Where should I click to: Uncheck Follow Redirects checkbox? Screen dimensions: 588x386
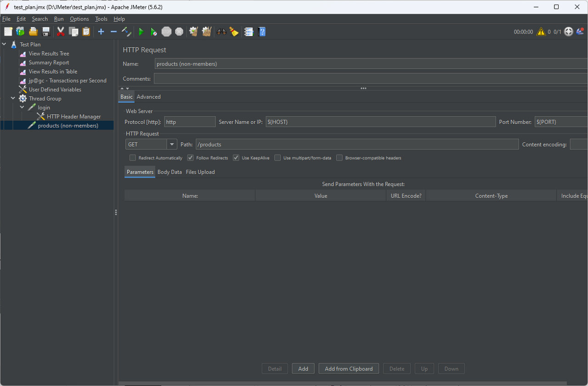pyautogui.click(x=191, y=158)
